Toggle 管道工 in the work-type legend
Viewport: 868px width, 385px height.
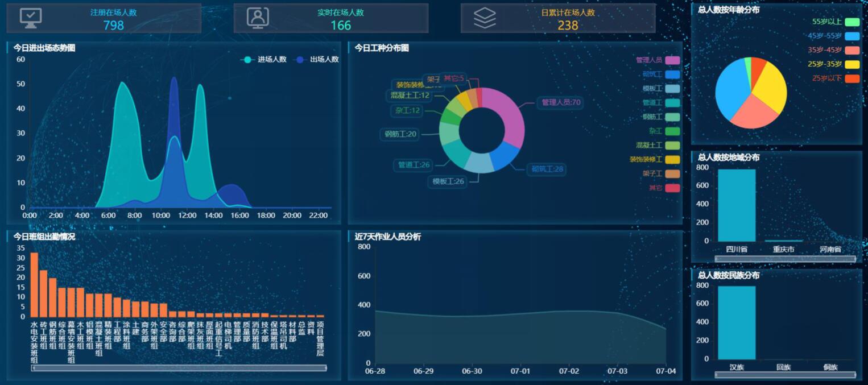[661, 103]
